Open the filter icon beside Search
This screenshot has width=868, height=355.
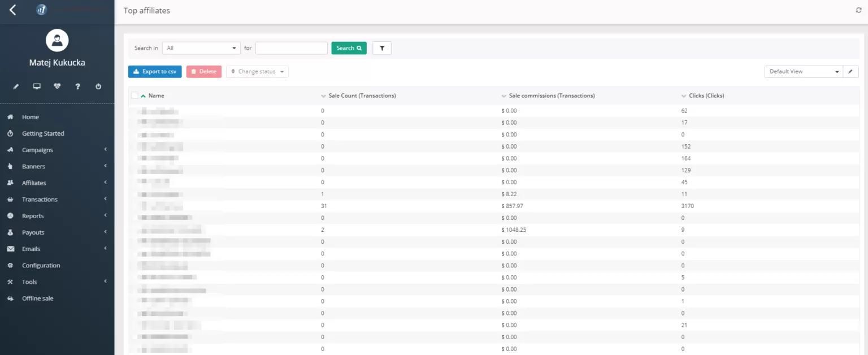pos(381,48)
